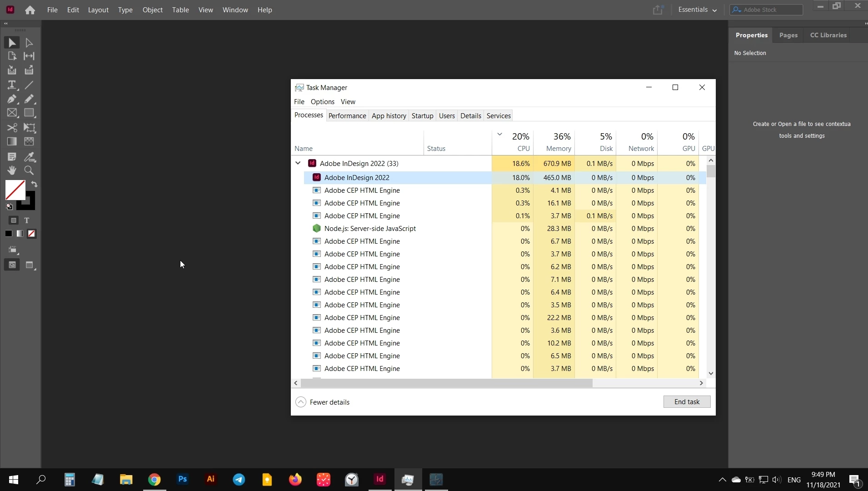Screen dimensions: 868x491
Task: Open Task Manager Options menu
Action: pos(323,102)
